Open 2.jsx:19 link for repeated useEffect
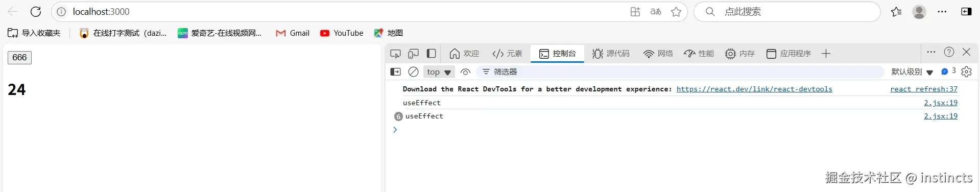980x192 pixels. click(x=941, y=116)
